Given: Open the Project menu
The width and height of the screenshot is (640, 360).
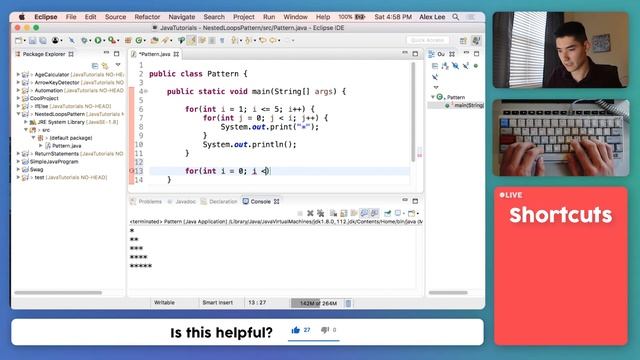Looking at the screenshot, I should click(x=243, y=17).
